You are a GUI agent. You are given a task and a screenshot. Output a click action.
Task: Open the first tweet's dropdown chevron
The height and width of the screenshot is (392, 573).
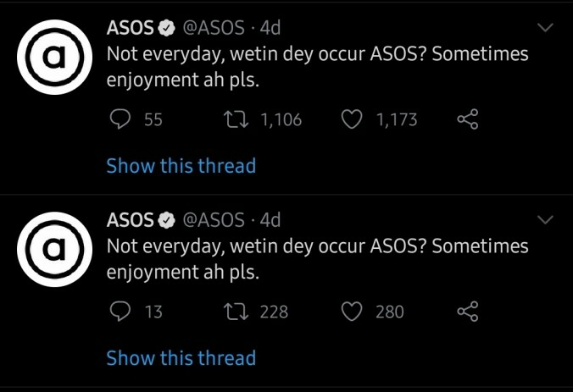(546, 28)
